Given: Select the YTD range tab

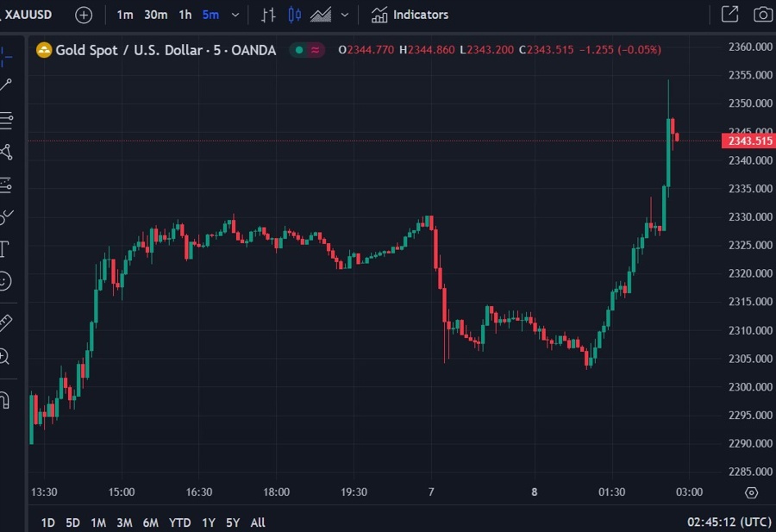Looking at the screenshot, I should coord(180,523).
